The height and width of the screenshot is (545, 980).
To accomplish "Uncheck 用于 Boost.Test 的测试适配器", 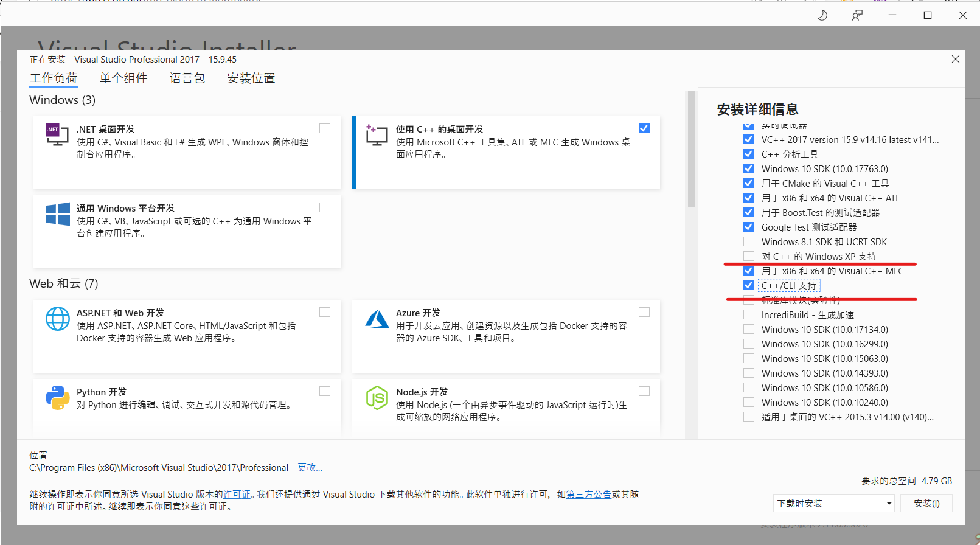I will pos(749,212).
